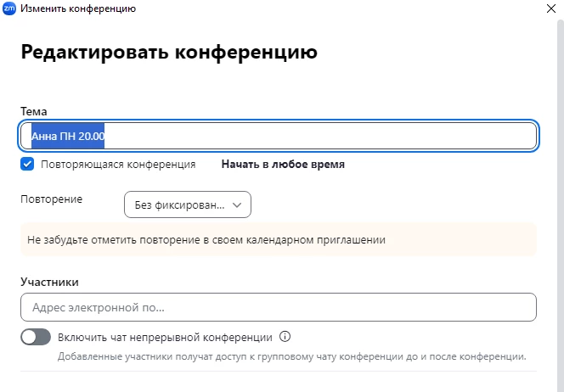Click the Zoom logo icon in title bar
The image size is (564, 392).
click(9, 8)
